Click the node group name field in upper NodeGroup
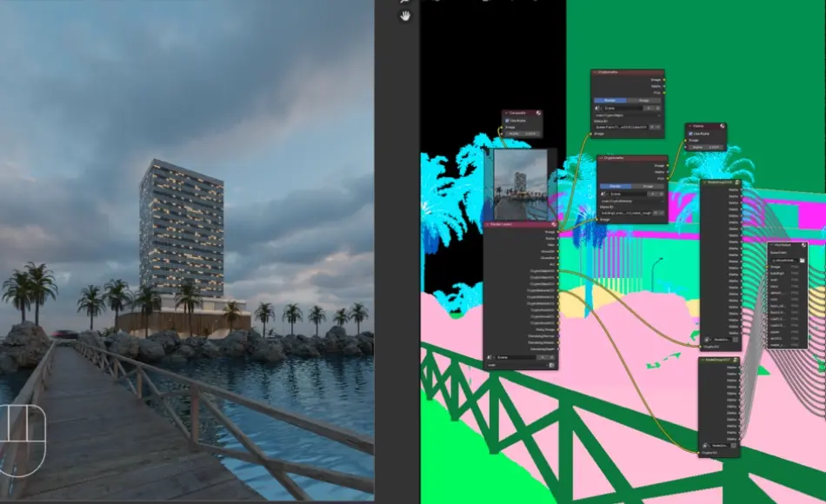 tap(721, 340)
